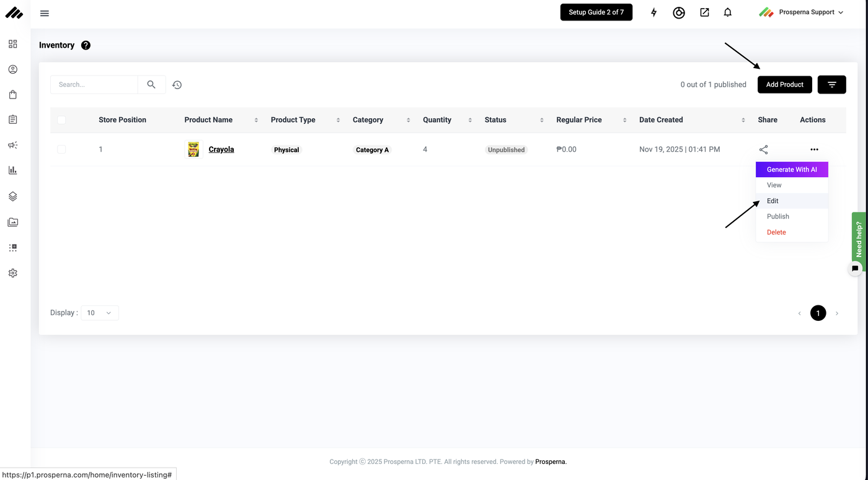Open the search history clock icon
This screenshot has height=480, width=868.
[177, 85]
